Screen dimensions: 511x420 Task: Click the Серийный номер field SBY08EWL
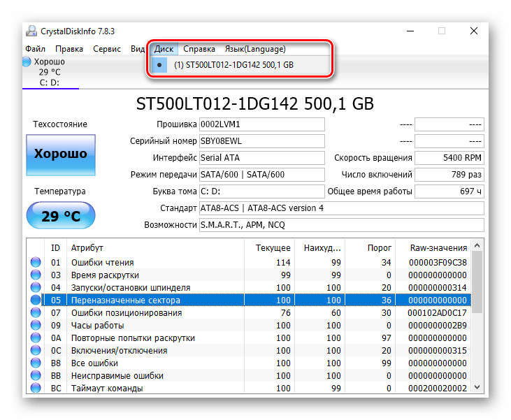coord(262,141)
